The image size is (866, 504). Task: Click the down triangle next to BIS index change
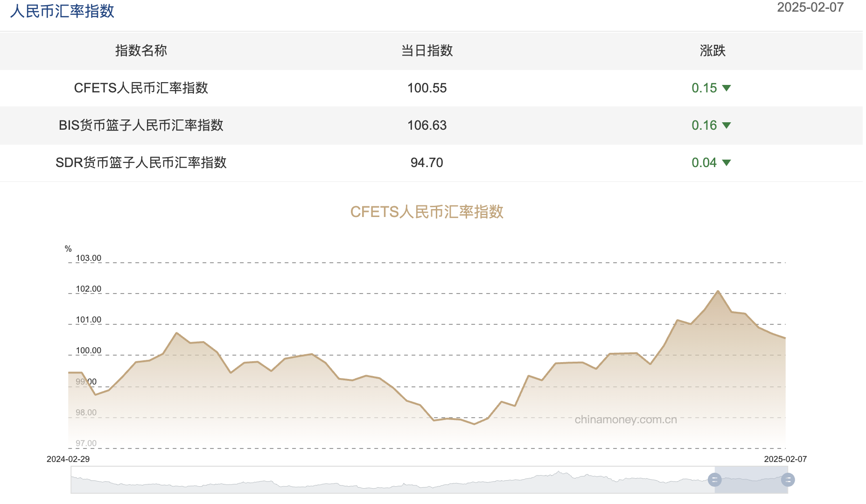point(727,126)
